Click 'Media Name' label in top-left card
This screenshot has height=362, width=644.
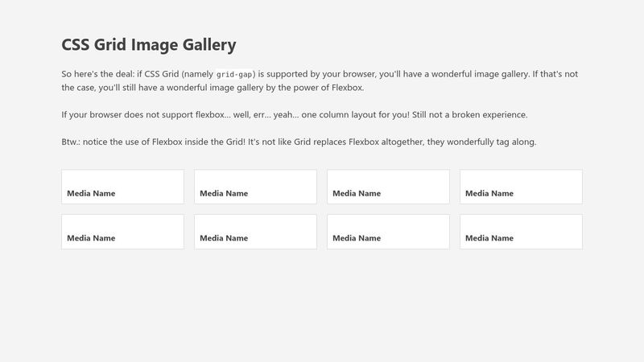click(x=91, y=193)
